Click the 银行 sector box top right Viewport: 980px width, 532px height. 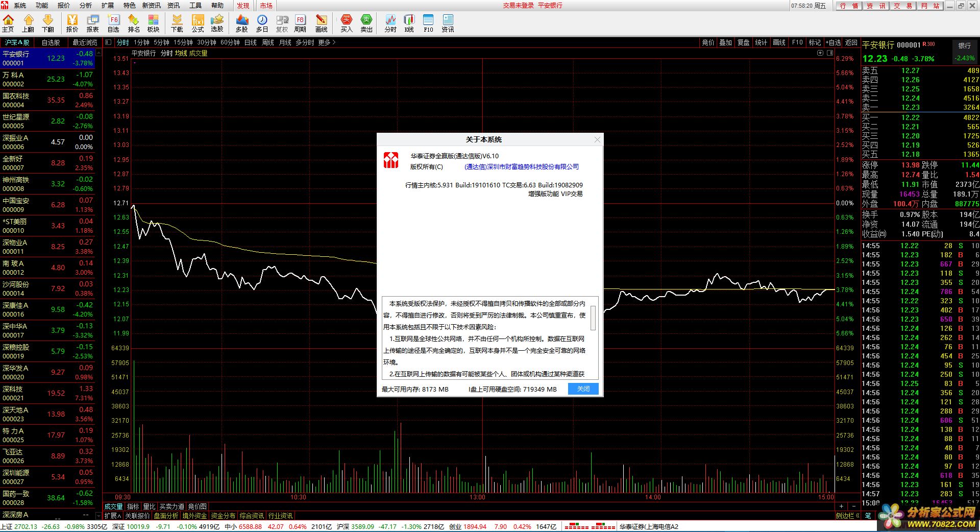964,52
